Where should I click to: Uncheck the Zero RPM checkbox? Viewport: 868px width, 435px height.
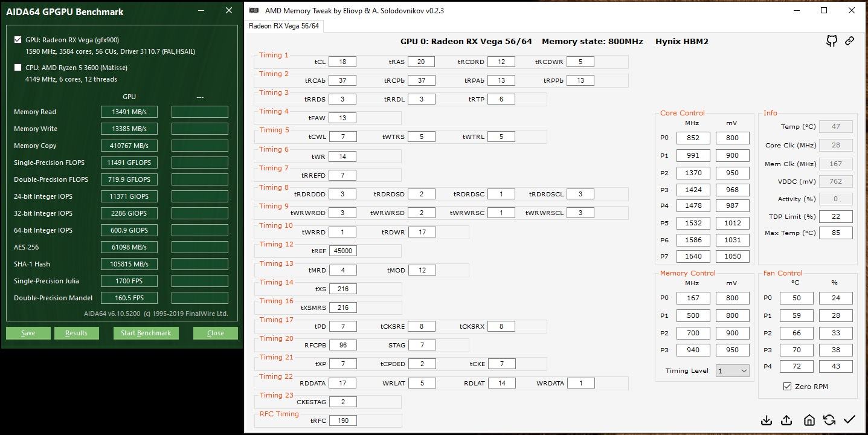(x=787, y=387)
